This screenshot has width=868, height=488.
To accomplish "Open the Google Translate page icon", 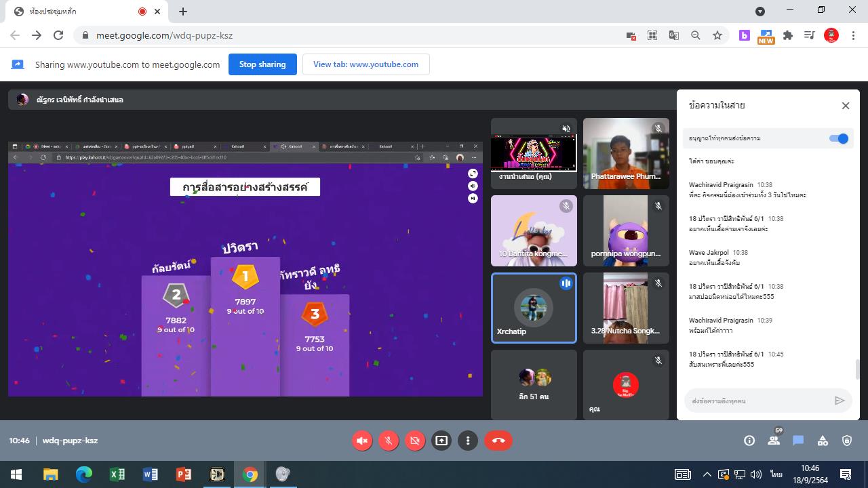I will pos(674,35).
